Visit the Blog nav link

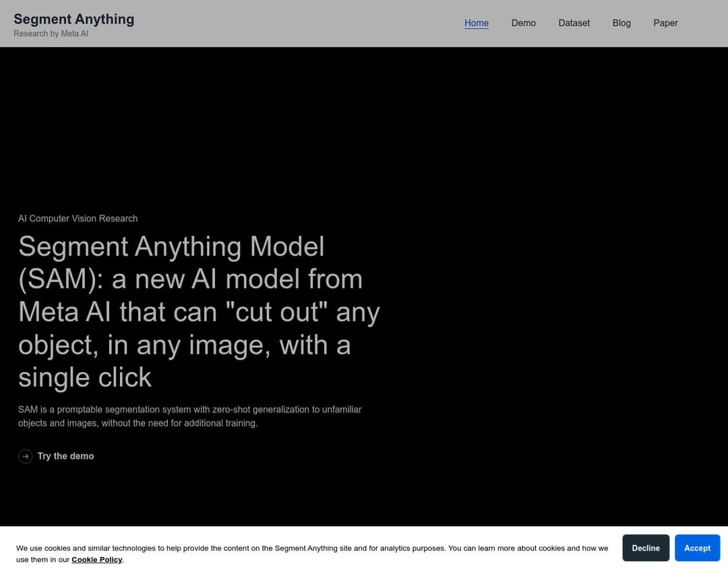pyautogui.click(x=621, y=23)
